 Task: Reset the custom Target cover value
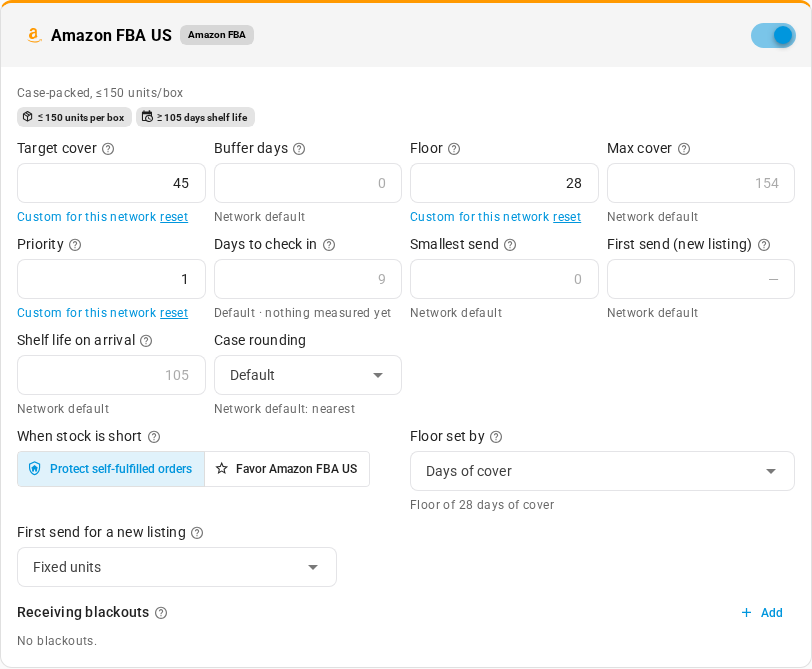[174, 217]
